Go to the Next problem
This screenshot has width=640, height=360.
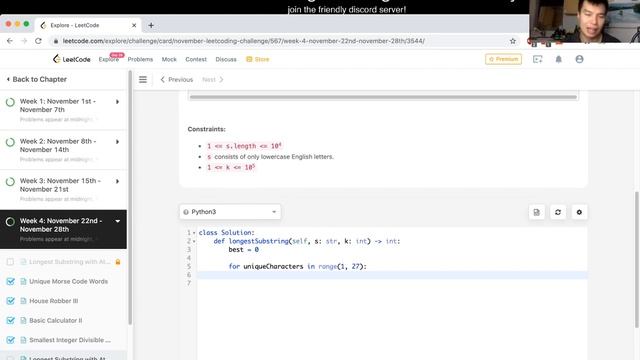pos(213,80)
